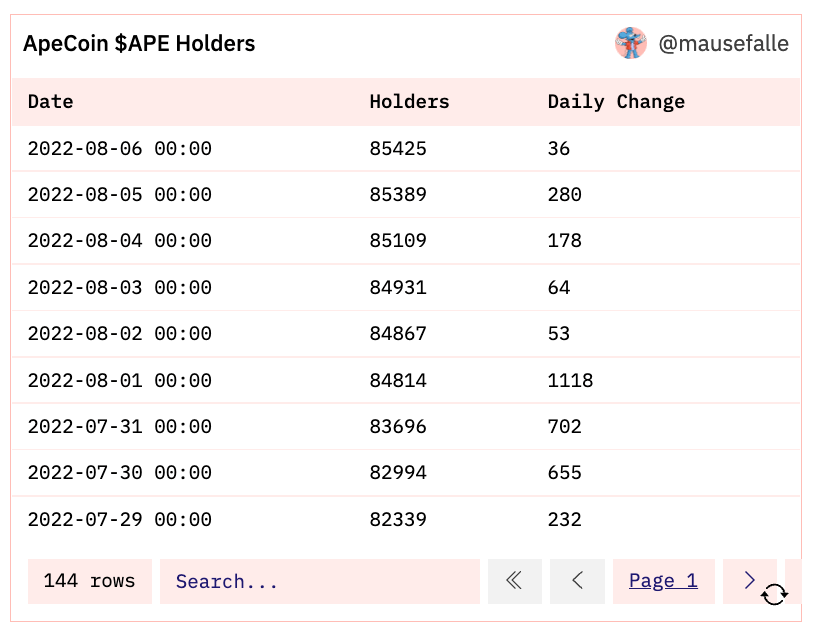820x634 pixels.
Task: Sort by the Date column header
Action: point(50,102)
